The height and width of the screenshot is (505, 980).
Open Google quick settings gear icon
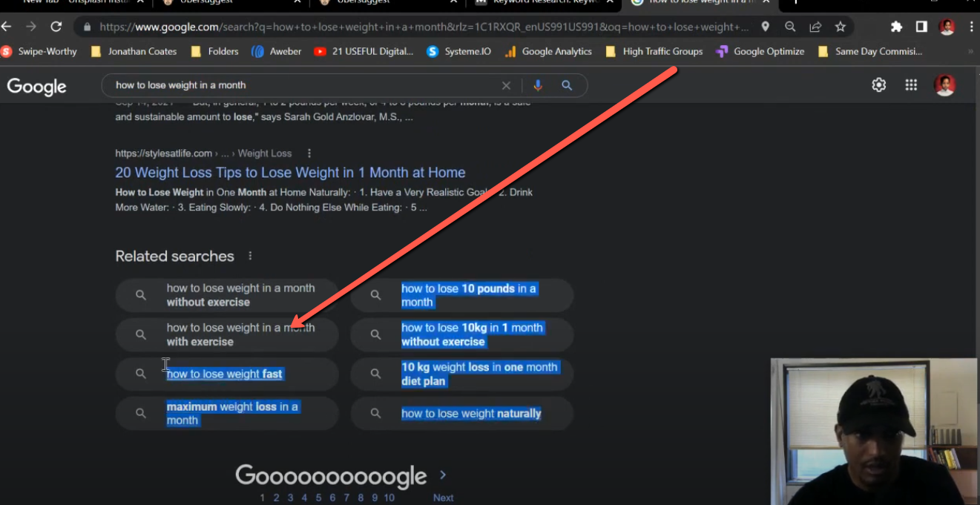878,85
